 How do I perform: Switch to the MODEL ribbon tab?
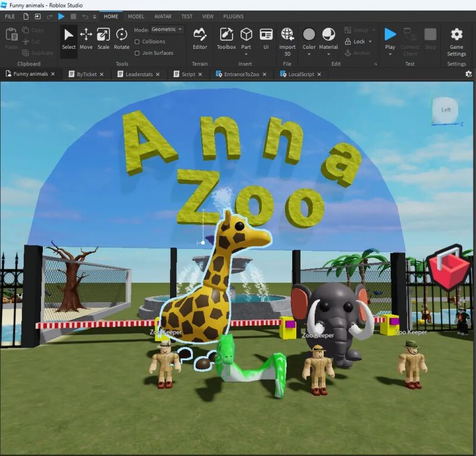[136, 17]
